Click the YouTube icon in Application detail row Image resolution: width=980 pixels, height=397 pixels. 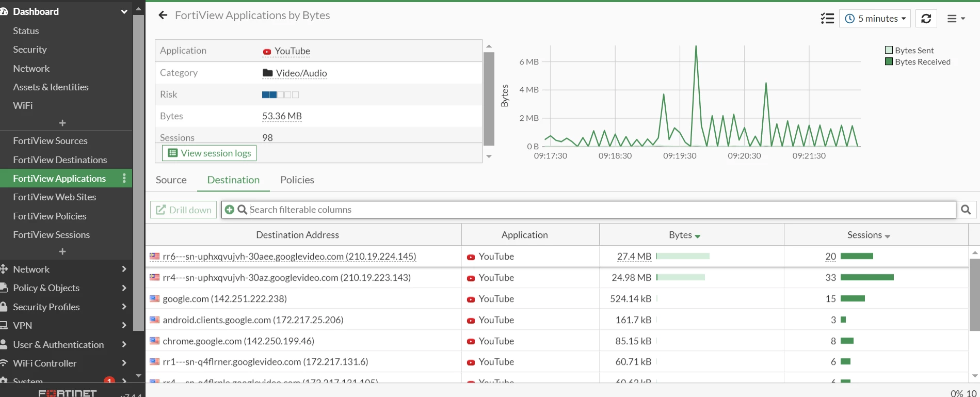pos(267,52)
